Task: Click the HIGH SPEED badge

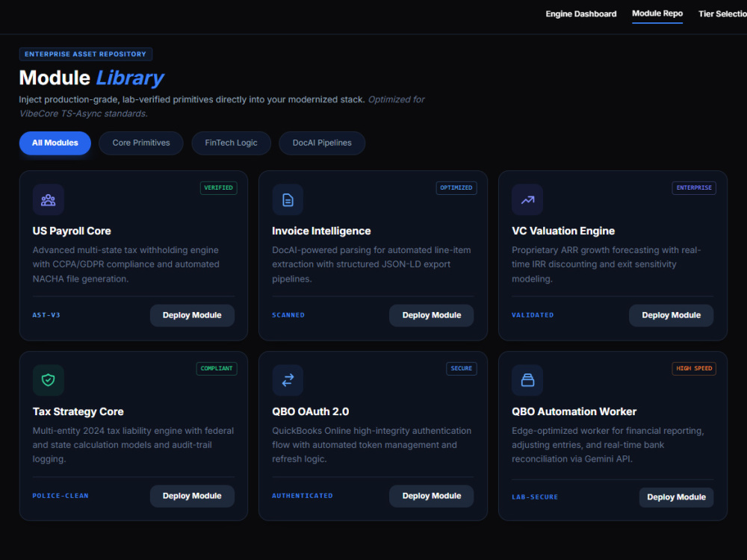Action: [694, 369]
